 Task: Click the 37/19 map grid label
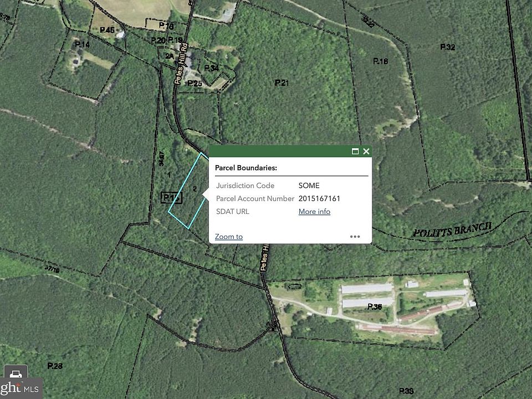[52, 269]
